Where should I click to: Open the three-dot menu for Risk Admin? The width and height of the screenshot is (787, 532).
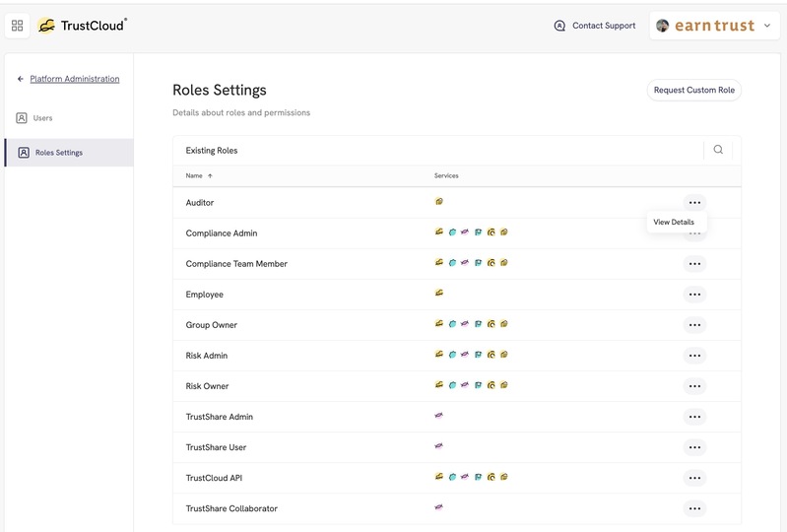pyautogui.click(x=694, y=356)
